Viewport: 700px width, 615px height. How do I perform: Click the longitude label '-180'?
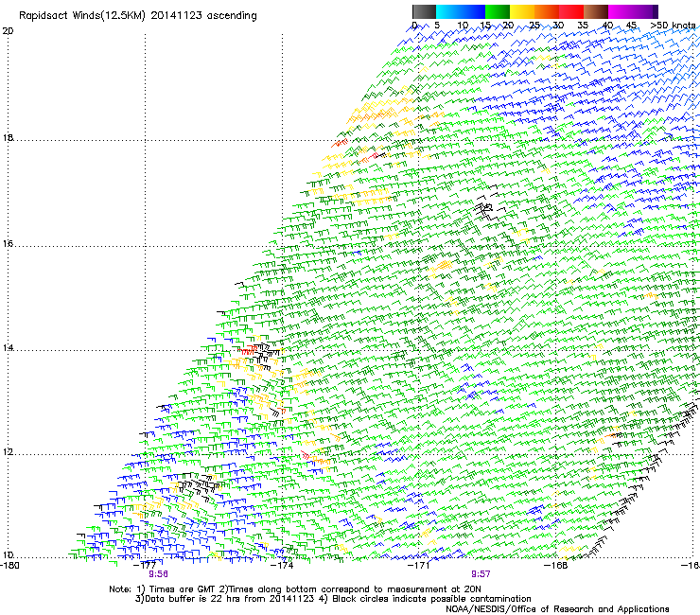coord(9,566)
